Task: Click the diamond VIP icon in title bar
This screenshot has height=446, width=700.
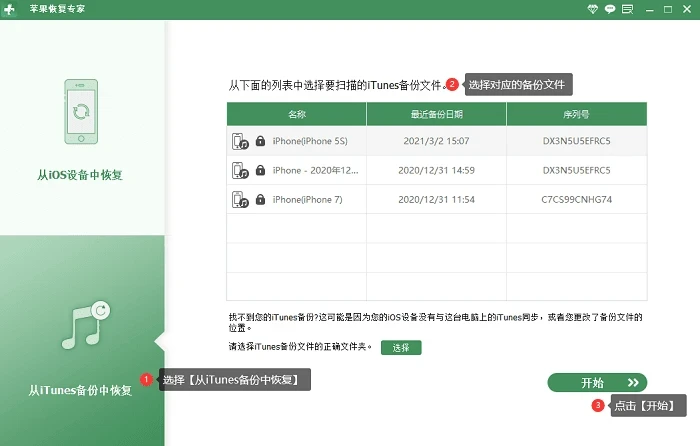Action: [x=592, y=9]
